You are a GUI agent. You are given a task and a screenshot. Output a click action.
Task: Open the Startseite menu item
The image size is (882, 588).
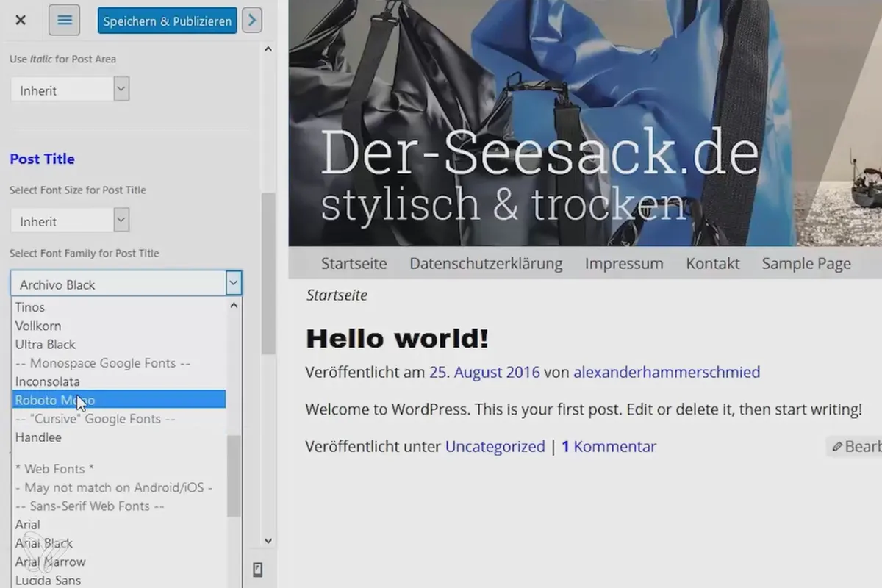tap(354, 263)
